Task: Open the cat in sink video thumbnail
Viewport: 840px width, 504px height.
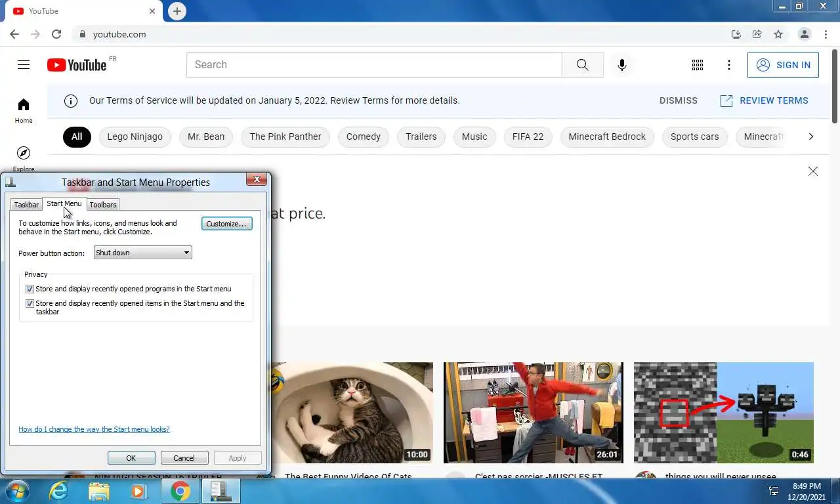Action: (x=351, y=413)
